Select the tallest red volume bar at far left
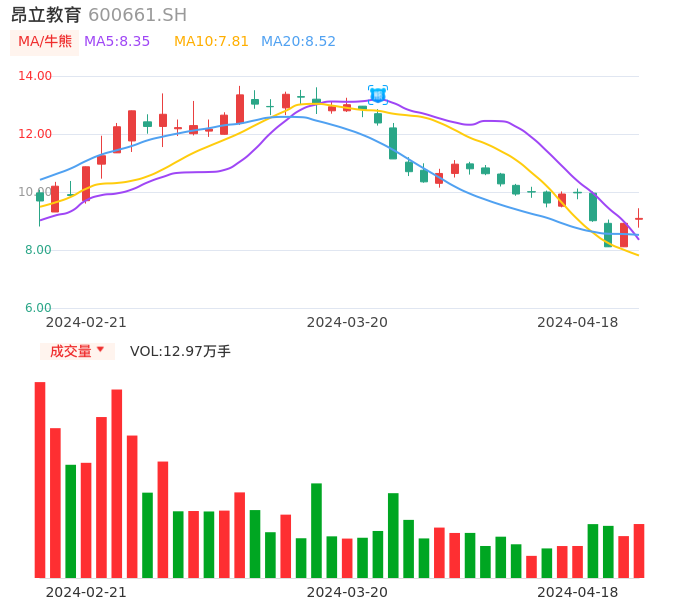This screenshot has width=686, height=606. (40, 479)
